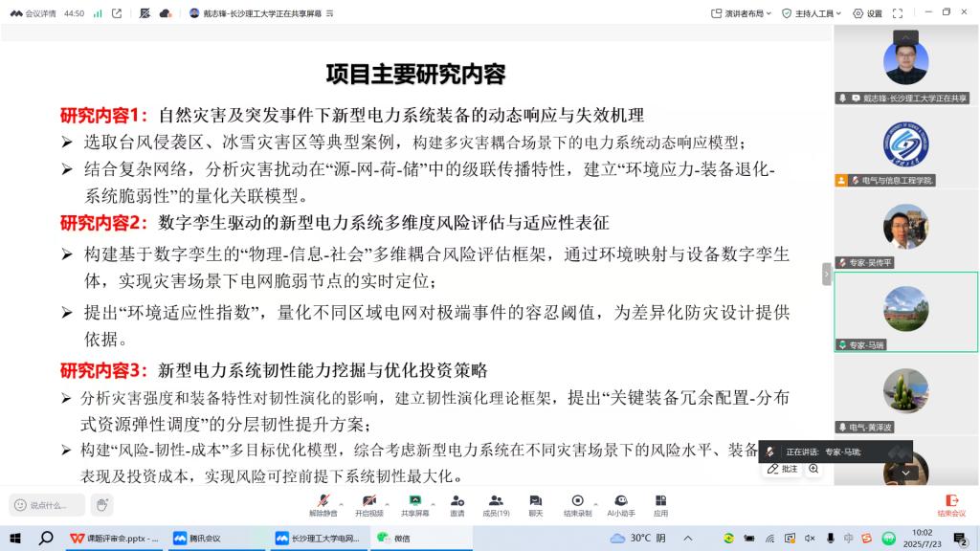Open the AI小助手 assistant

(x=621, y=503)
